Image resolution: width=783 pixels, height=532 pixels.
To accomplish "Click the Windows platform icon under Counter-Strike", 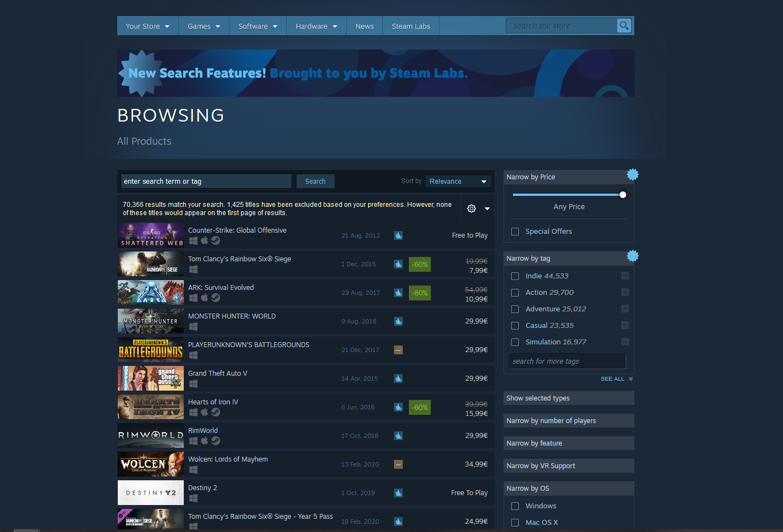I will 193,240.
